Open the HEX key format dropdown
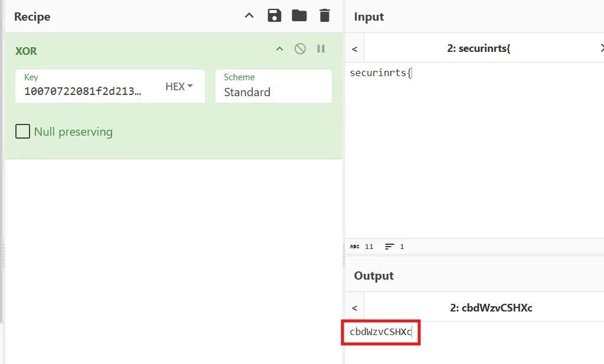Screen dimensions: 604x364 pos(178,86)
